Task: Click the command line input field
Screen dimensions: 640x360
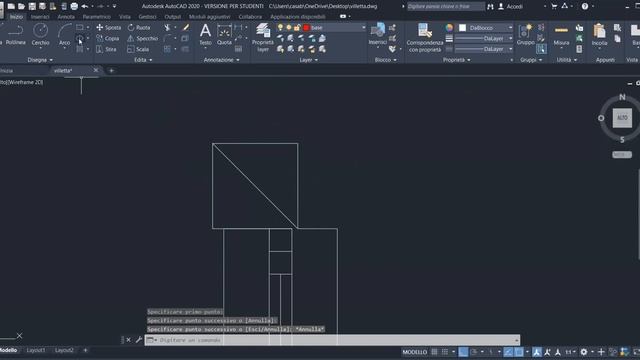Action: click(x=332, y=340)
